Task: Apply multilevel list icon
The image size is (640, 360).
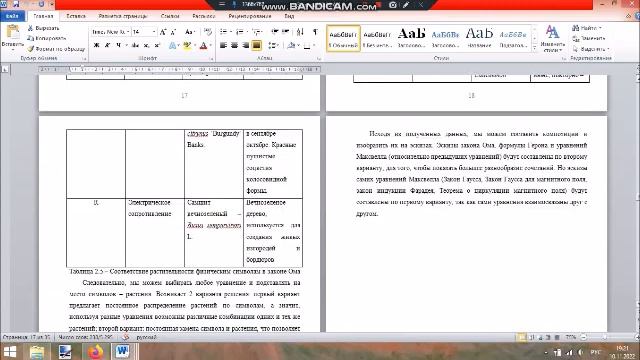Action: point(257,32)
